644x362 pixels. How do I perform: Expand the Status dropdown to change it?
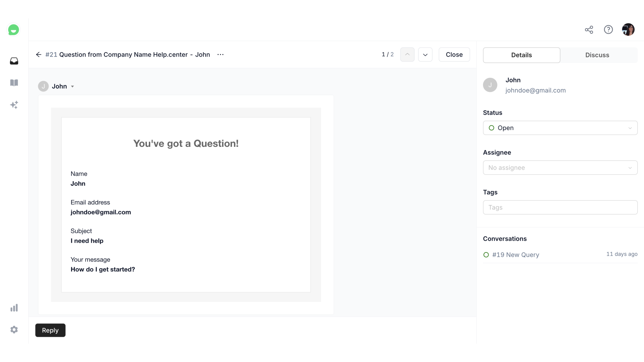pyautogui.click(x=559, y=128)
